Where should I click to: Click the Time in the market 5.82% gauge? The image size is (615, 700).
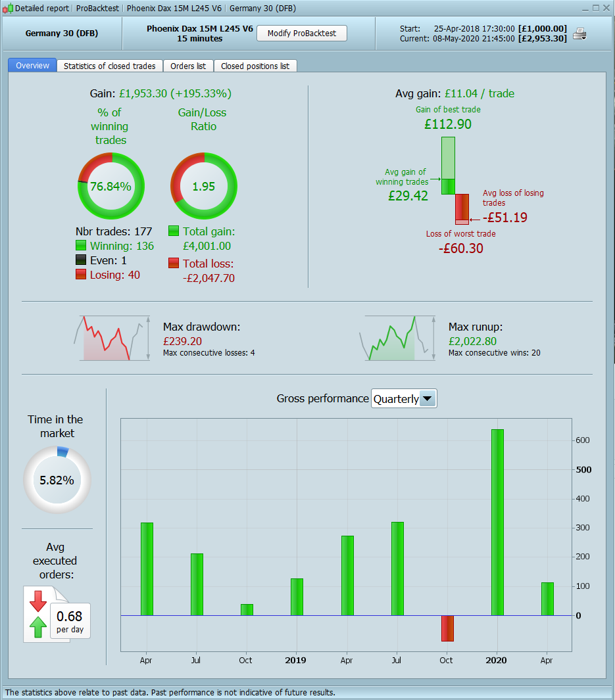pyautogui.click(x=57, y=480)
